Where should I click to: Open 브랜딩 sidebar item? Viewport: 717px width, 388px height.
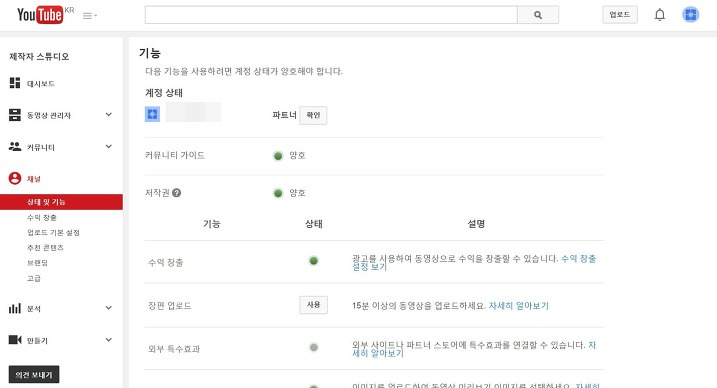point(37,263)
